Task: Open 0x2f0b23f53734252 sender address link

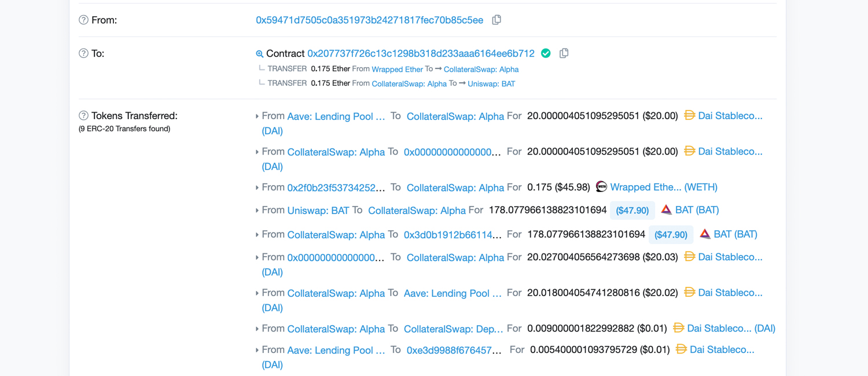Action: [336, 188]
